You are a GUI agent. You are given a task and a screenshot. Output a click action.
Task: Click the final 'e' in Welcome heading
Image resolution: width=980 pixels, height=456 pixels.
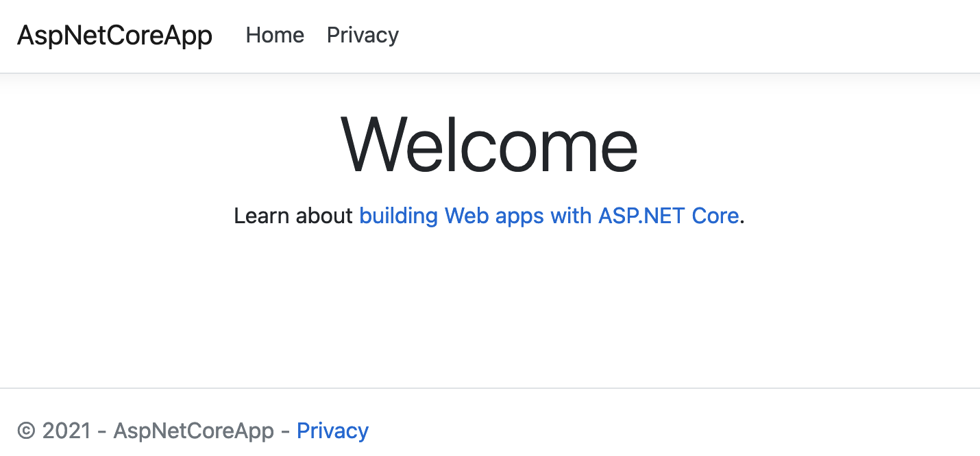point(616,151)
